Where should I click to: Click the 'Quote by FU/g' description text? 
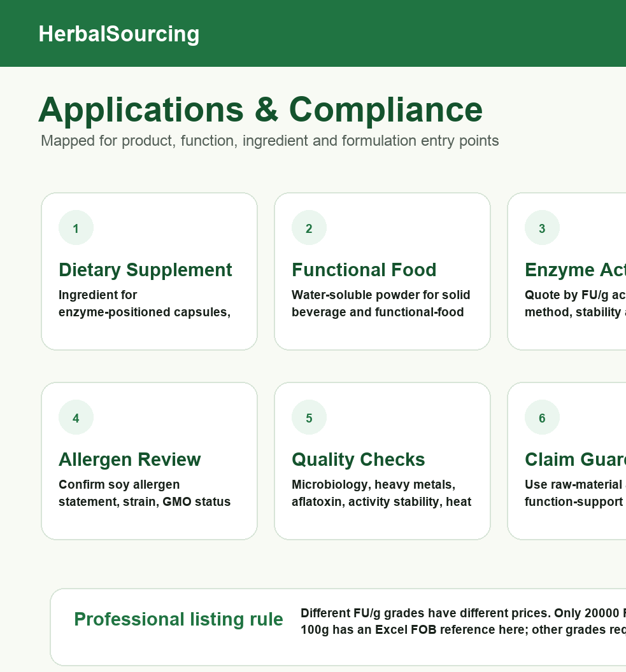click(x=576, y=304)
